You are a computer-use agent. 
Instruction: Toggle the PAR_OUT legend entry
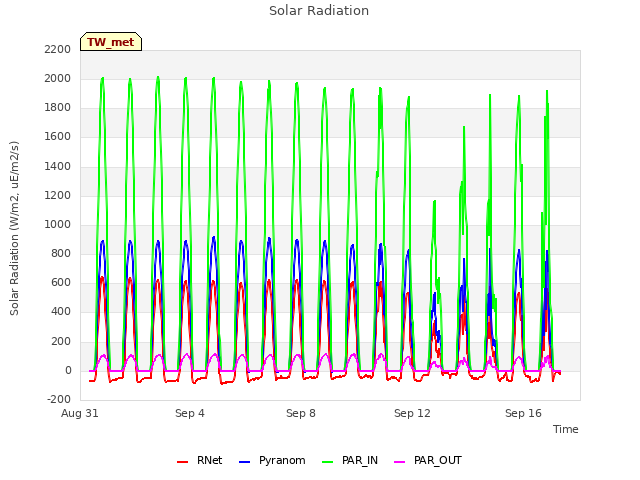[x=428, y=460]
